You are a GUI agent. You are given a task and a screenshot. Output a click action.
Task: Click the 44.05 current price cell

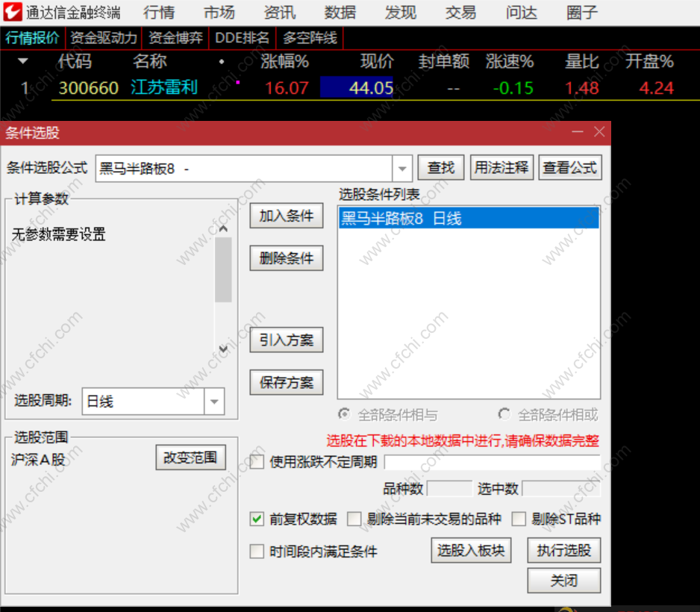(x=357, y=87)
